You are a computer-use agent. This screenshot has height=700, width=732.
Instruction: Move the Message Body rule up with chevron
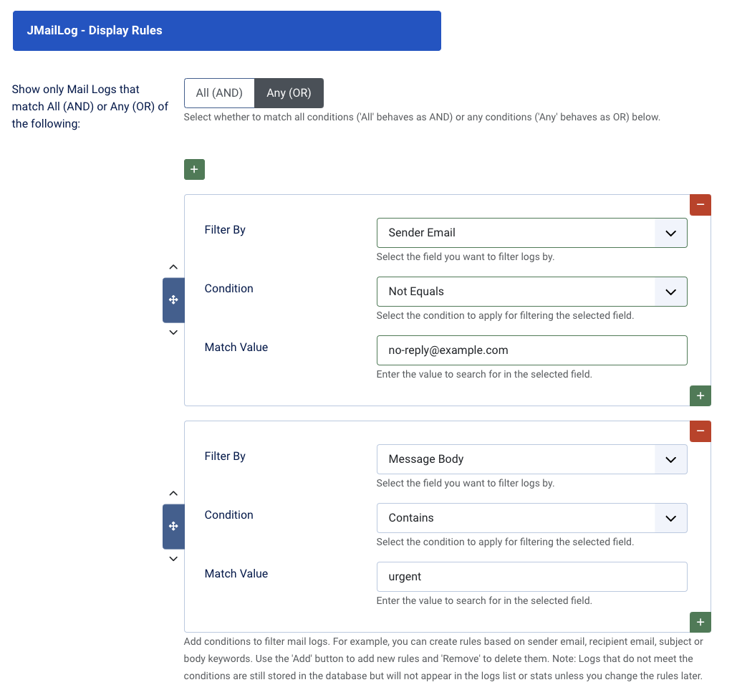pyautogui.click(x=173, y=494)
